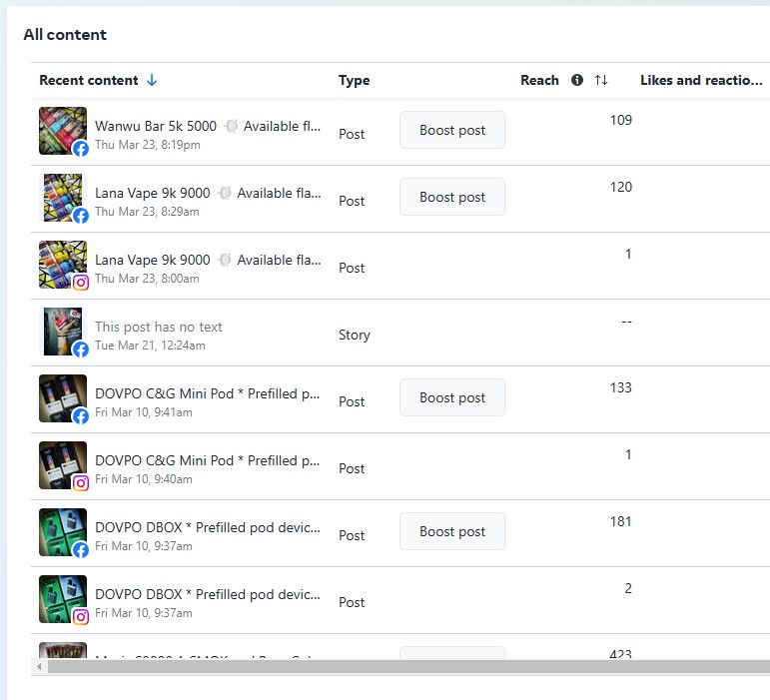Boost the Wanwu Bar 5k post
The image size is (770, 700).
click(452, 130)
